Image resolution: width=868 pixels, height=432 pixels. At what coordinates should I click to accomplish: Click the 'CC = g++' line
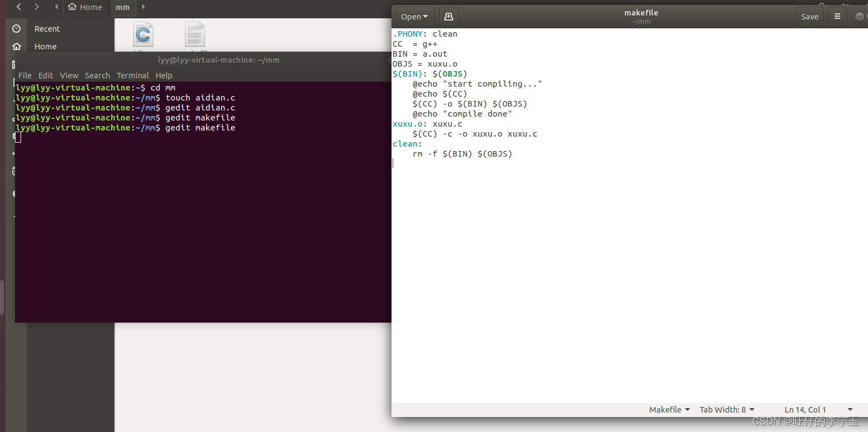tap(415, 44)
